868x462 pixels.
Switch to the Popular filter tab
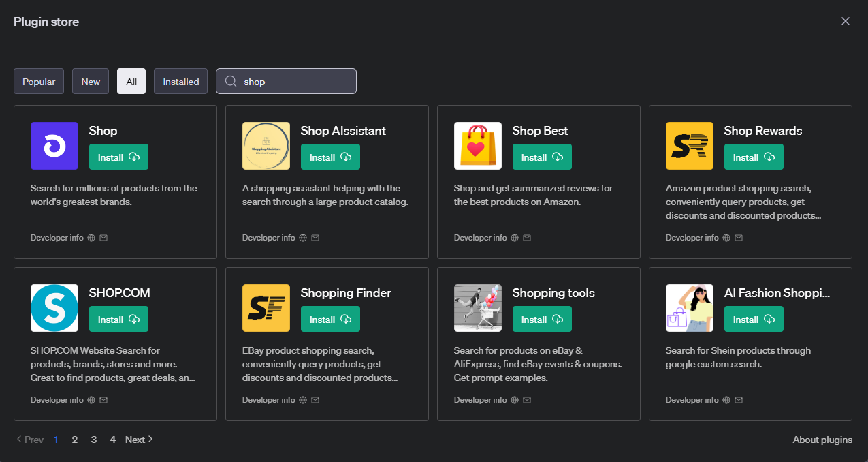39,82
